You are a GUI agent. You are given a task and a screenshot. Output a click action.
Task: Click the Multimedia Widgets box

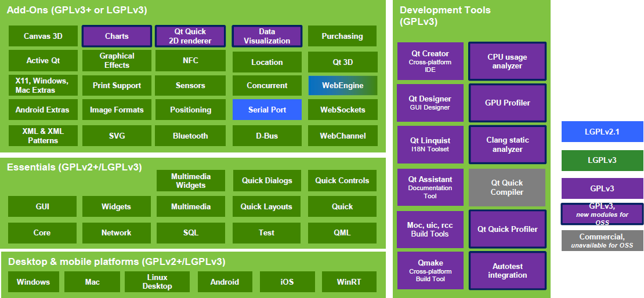click(190, 181)
